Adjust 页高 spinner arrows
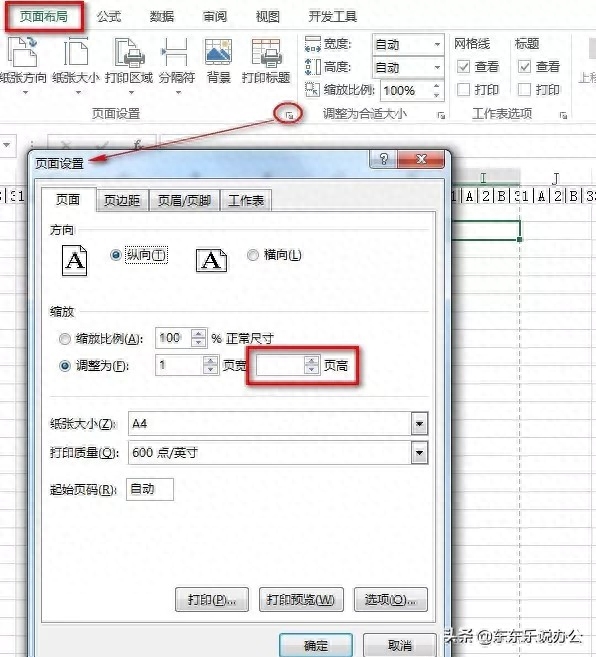The height and width of the screenshot is (657, 596). pos(312,365)
